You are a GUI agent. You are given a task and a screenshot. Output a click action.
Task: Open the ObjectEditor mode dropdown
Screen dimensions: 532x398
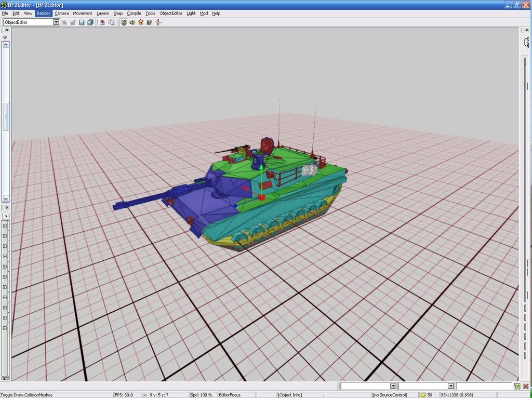click(56, 22)
